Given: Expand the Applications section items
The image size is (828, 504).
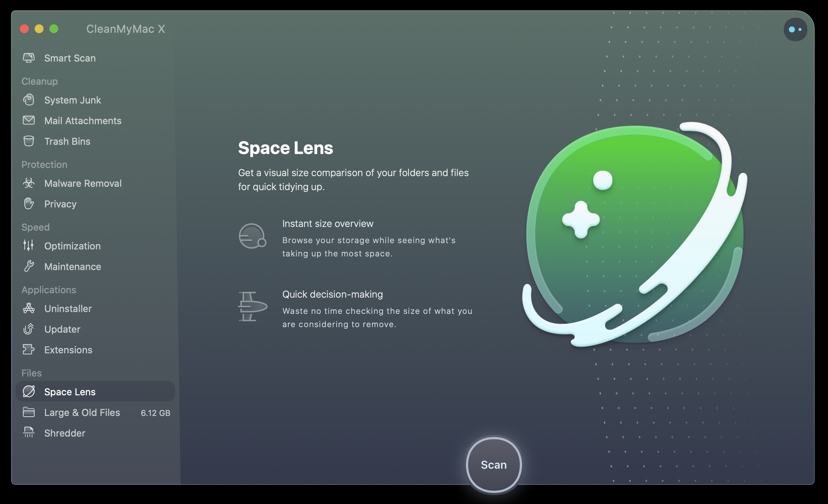Looking at the screenshot, I should (49, 290).
